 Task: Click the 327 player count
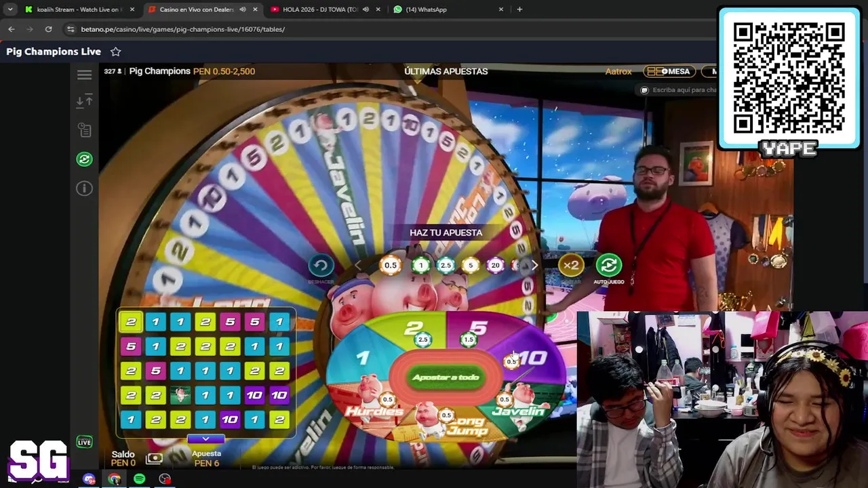pyautogui.click(x=113, y=71)
